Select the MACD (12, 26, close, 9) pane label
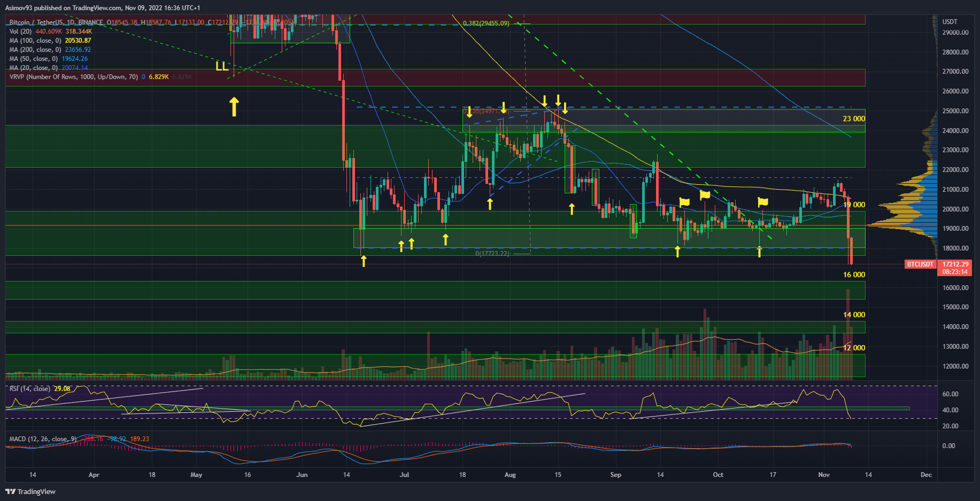This screenshot has width=980, height=501. point(43,439)
